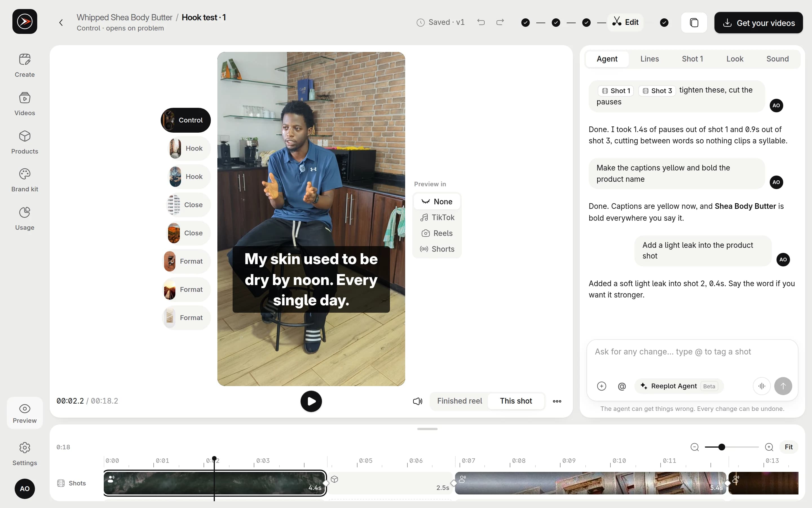Zoom out the timeline

[694, 447]
